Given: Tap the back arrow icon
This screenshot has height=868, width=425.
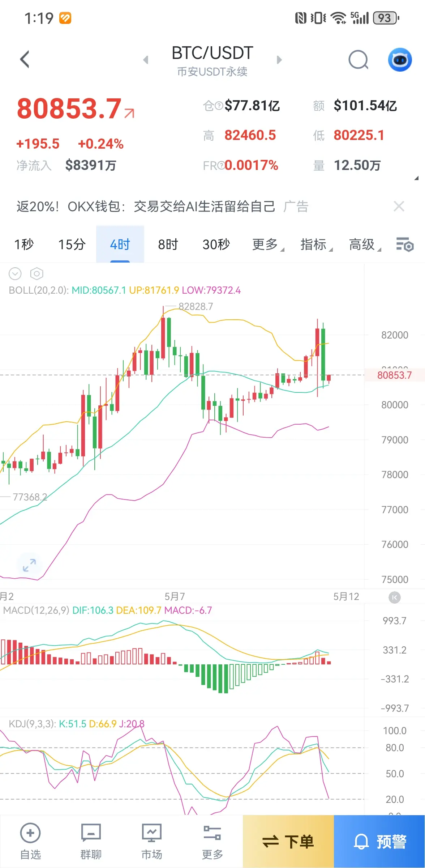Looking at the screenshot, I should (25, 60).
